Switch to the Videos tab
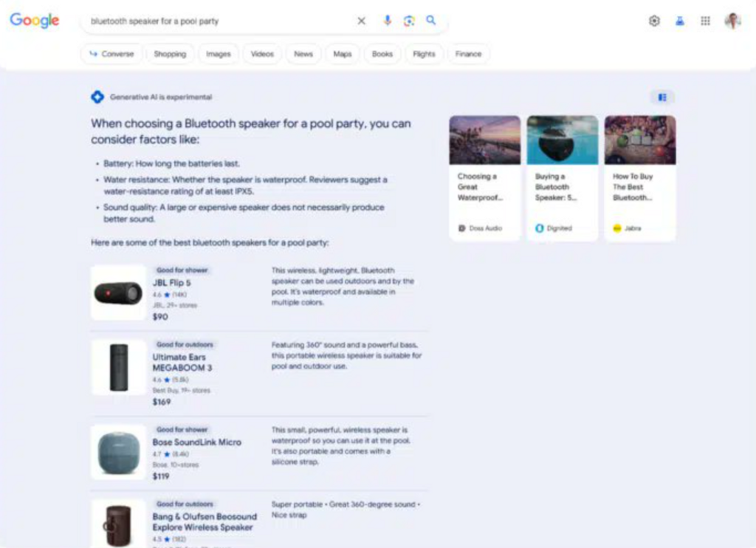The width and height of the screenshot is (756, 548). click(262, 54)
